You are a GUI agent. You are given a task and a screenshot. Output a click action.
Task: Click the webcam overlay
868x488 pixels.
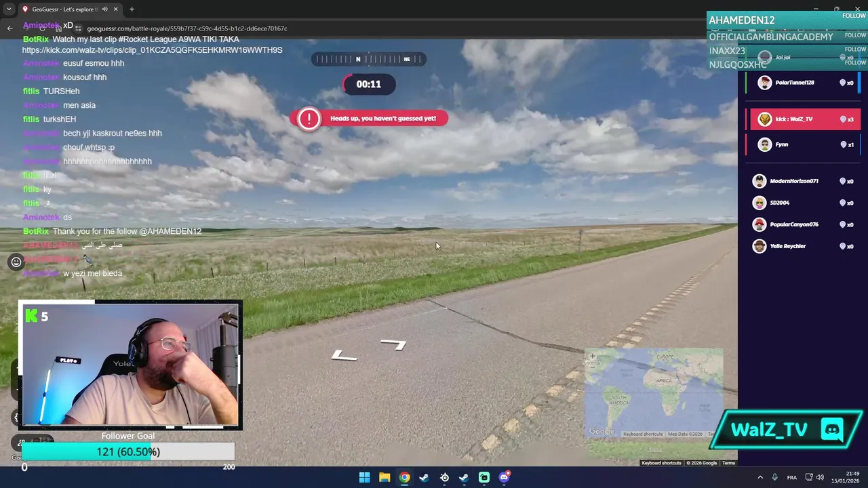130,365
